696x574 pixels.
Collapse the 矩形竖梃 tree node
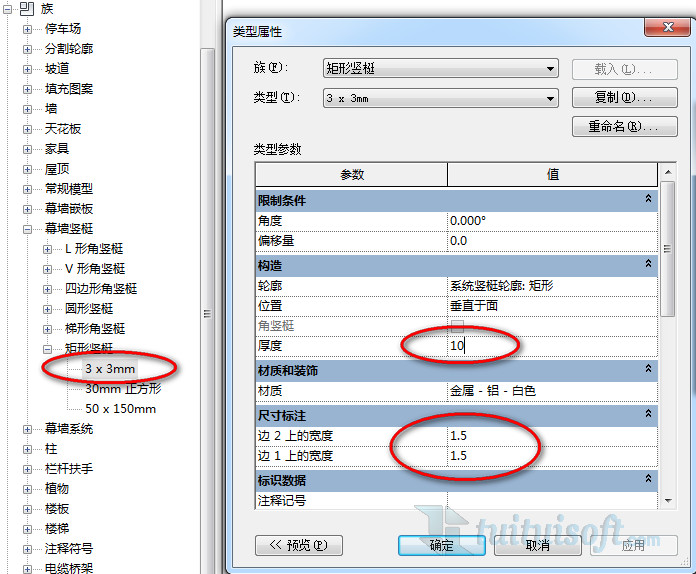(x=48, y=349)
